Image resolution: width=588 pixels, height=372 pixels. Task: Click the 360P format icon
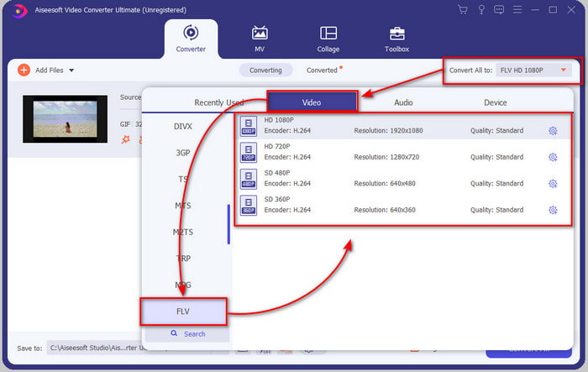[249, 205]
